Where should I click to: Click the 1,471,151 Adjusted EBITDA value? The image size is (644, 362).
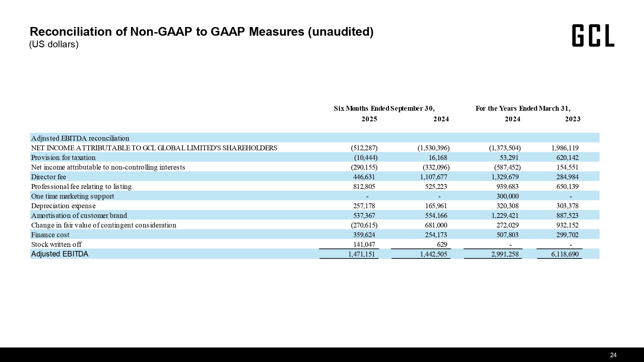click(x=361, y=254)
